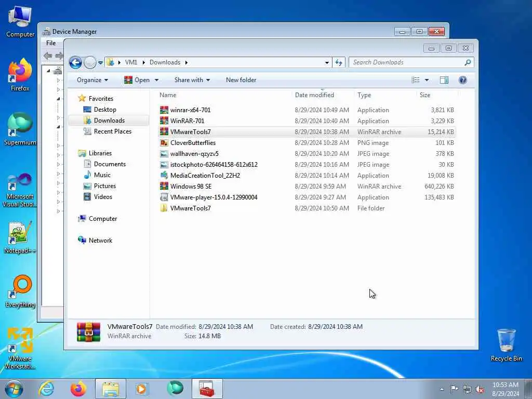Sort files by Date modified column
The width and height of the screenshot is (532, 399).
point(314,95)
